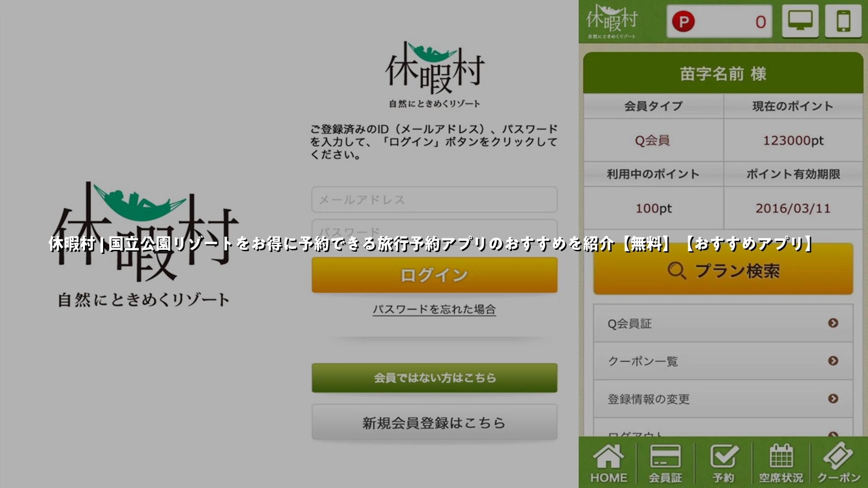Click the red P points icon

pyautogui.click(x=683, y=22)
